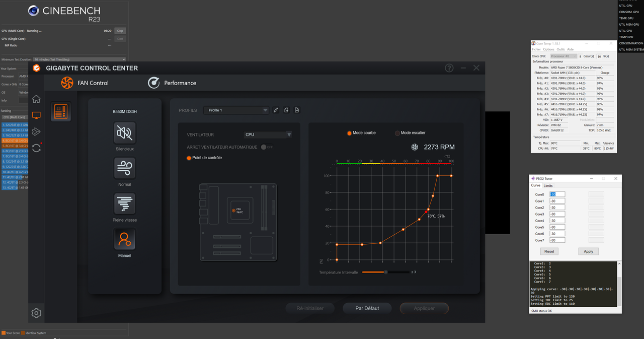This screenshot has width=644, height=339.
Task: Open the help question mark icon
Action: pos(449,68)
